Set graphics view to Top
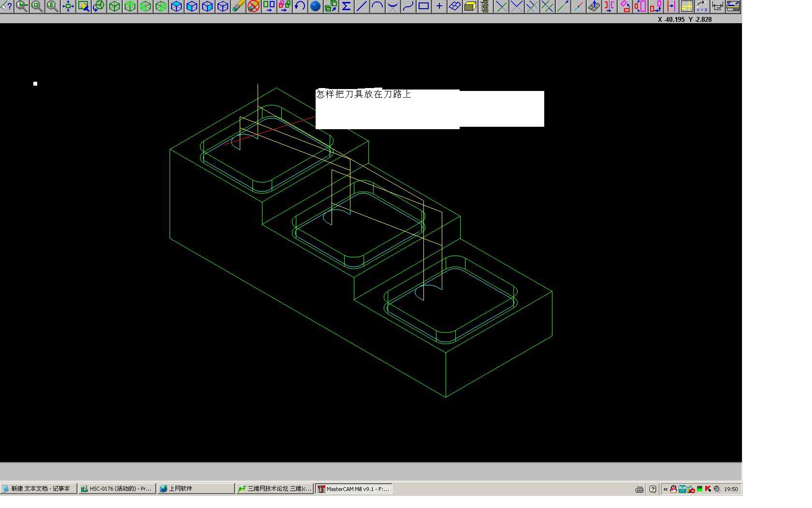The height and width of the screenshot is (508, 812). pyautogui.click(x=130, y=6)
